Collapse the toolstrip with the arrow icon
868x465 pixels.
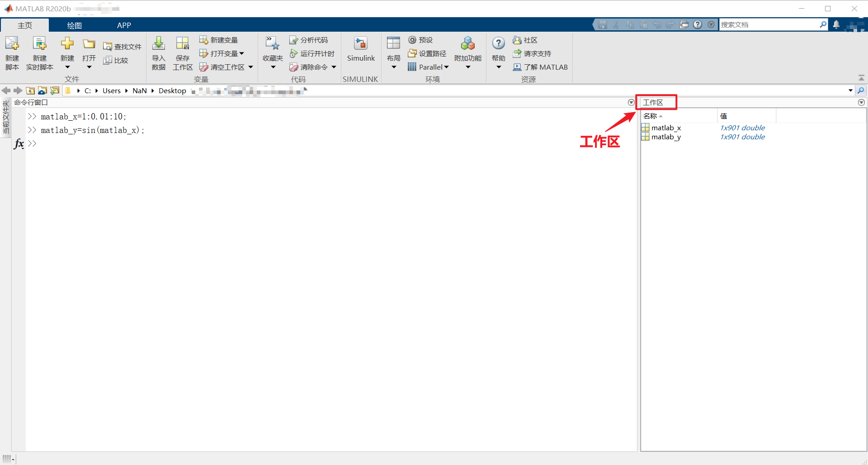pos(861,78)
